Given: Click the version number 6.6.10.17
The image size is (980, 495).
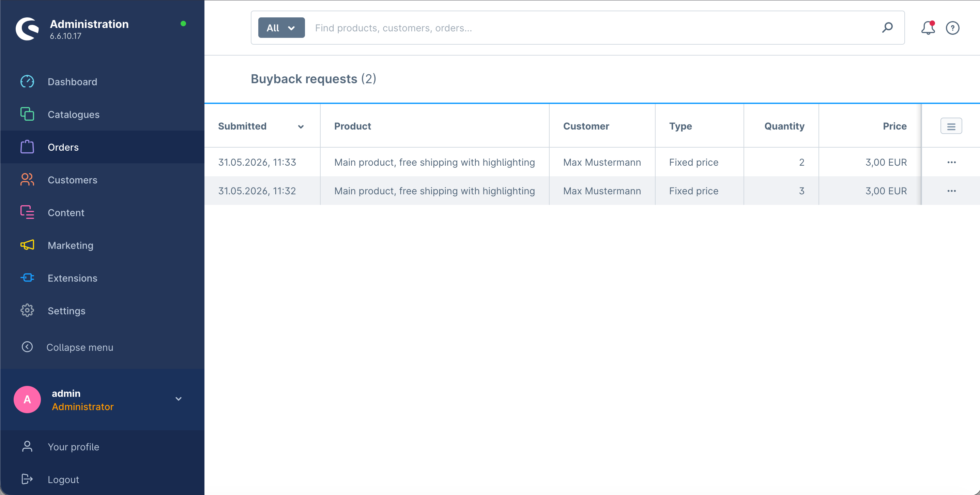Looking at the screenshot, I should 65,36.
